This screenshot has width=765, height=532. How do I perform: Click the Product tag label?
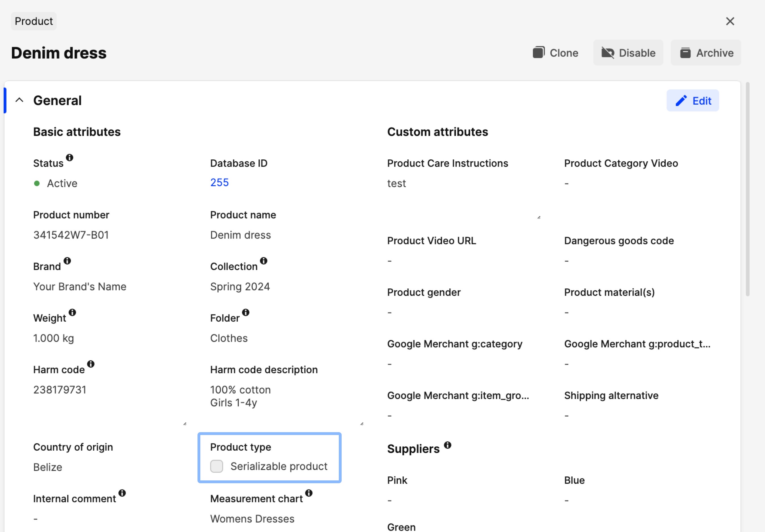click(34, 21)
